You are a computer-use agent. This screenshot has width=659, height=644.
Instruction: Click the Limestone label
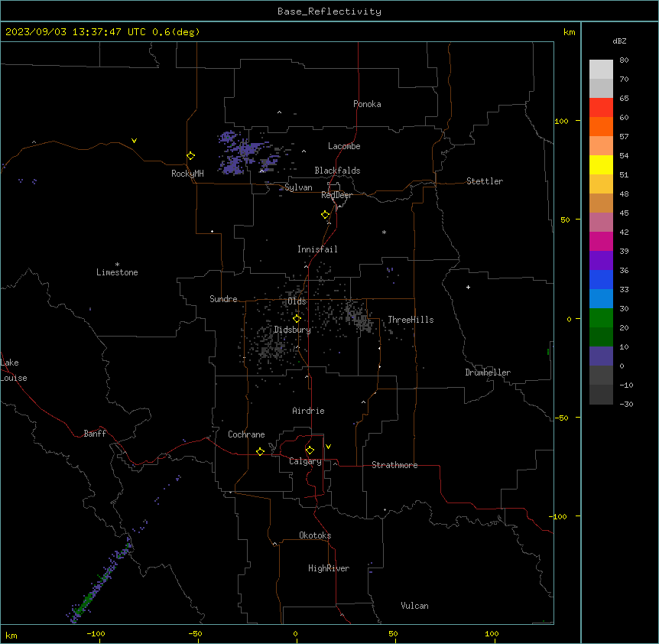[117, 272]
